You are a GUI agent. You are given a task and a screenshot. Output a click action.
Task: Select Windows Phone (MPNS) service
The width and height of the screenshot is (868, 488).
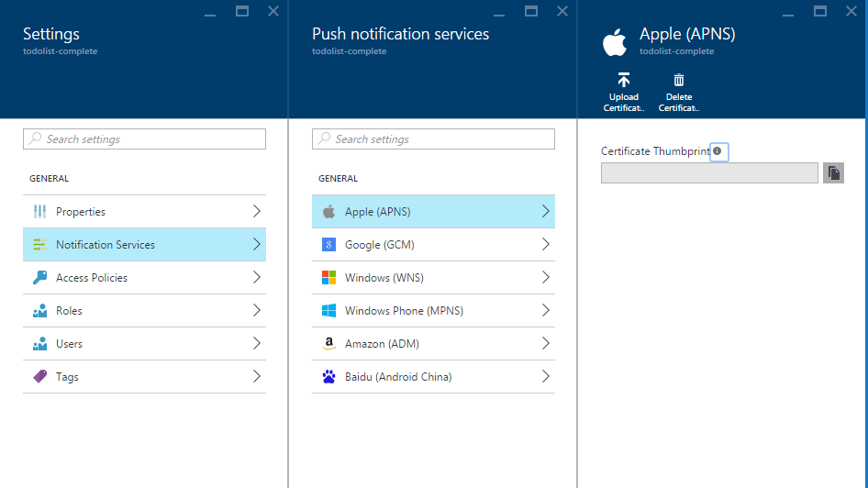point(433,310)
